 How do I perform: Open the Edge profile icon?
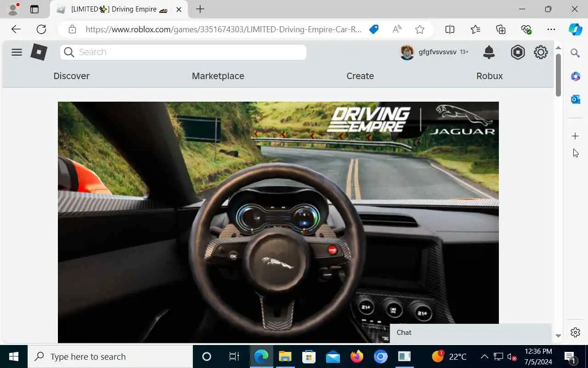point(14,9)
